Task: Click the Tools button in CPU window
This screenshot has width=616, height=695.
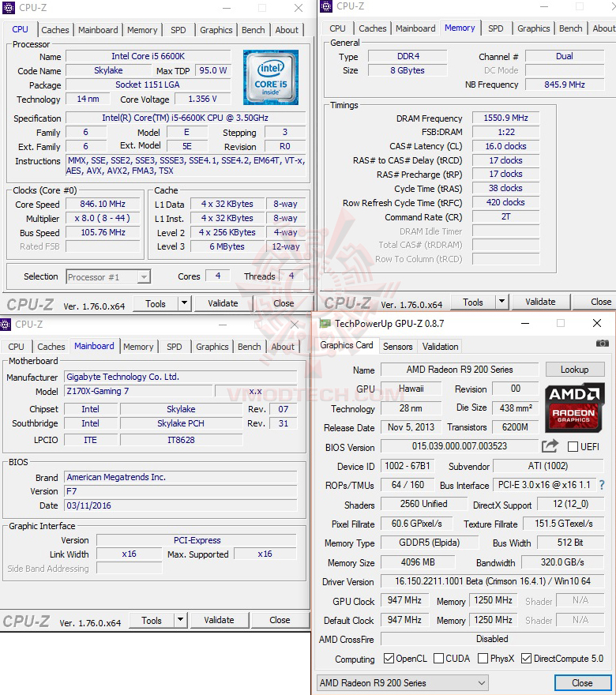Action: [x=156, y=303]
